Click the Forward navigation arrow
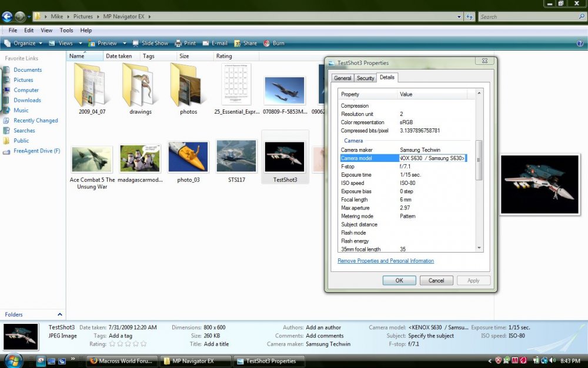The image size is (588, 368). tap(20, 16)
